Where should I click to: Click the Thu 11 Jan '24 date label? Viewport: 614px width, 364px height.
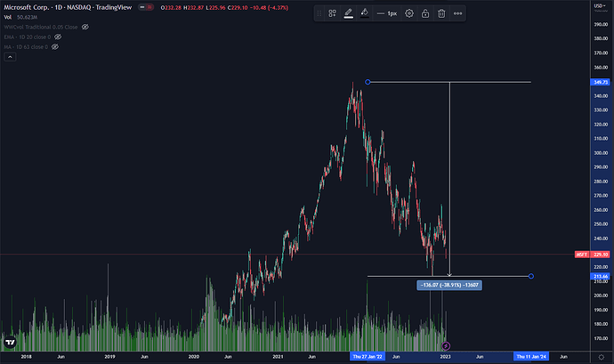coord(531,357)
